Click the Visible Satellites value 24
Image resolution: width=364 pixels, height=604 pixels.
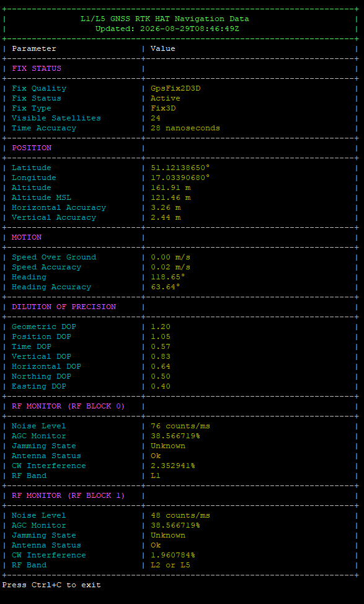click(156, 119)
